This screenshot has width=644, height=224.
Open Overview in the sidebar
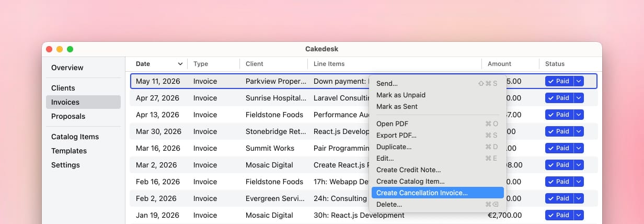pyautogui.click(x=84, y=68)
